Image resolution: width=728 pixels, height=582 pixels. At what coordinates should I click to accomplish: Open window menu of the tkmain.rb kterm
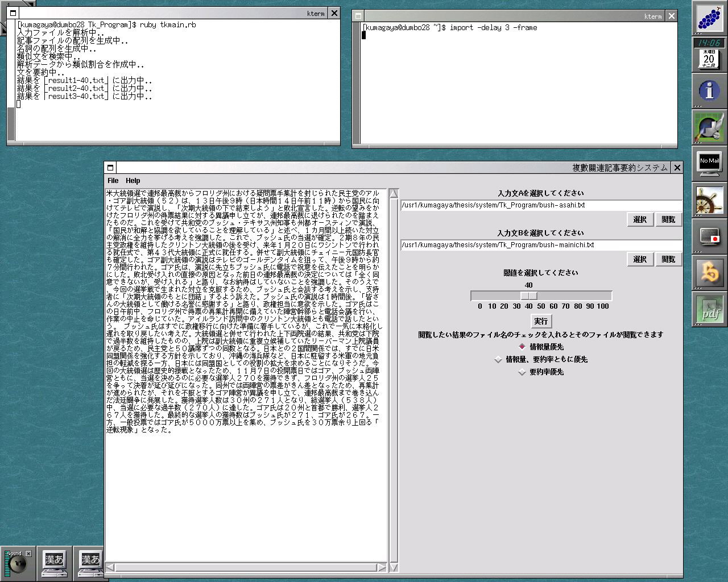14,14
